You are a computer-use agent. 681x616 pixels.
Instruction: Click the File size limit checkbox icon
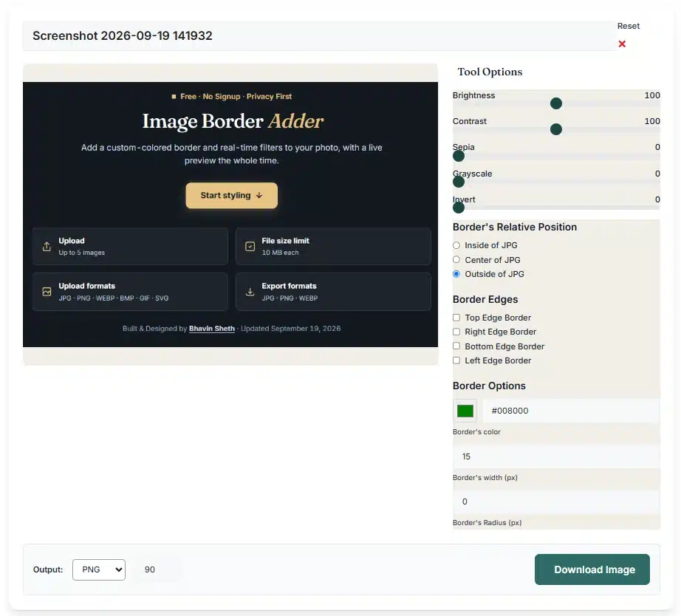[250, 246]
